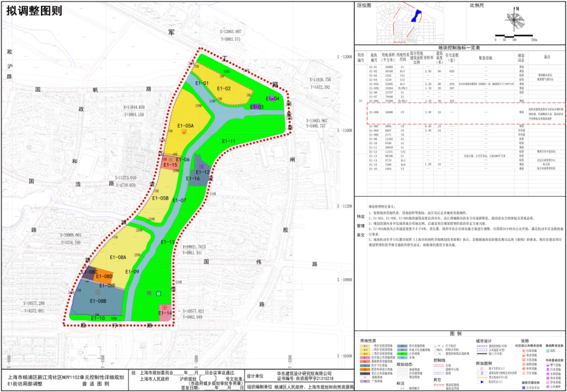
Task: Click the 0-200m scale bar
Action: [x=515, y=37]
